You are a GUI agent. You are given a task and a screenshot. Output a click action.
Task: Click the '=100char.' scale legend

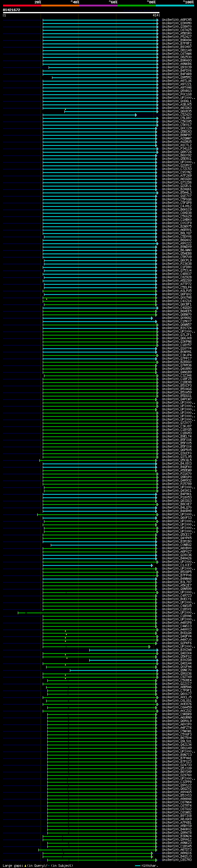[x=147, y=866]
